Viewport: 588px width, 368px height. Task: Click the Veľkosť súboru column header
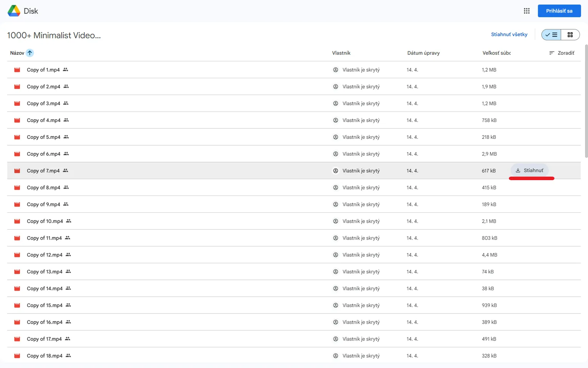click(x=496, y=53)
